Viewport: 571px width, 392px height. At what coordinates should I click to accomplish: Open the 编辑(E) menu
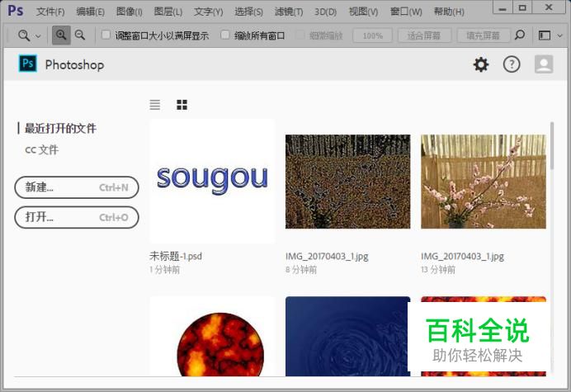90,12
